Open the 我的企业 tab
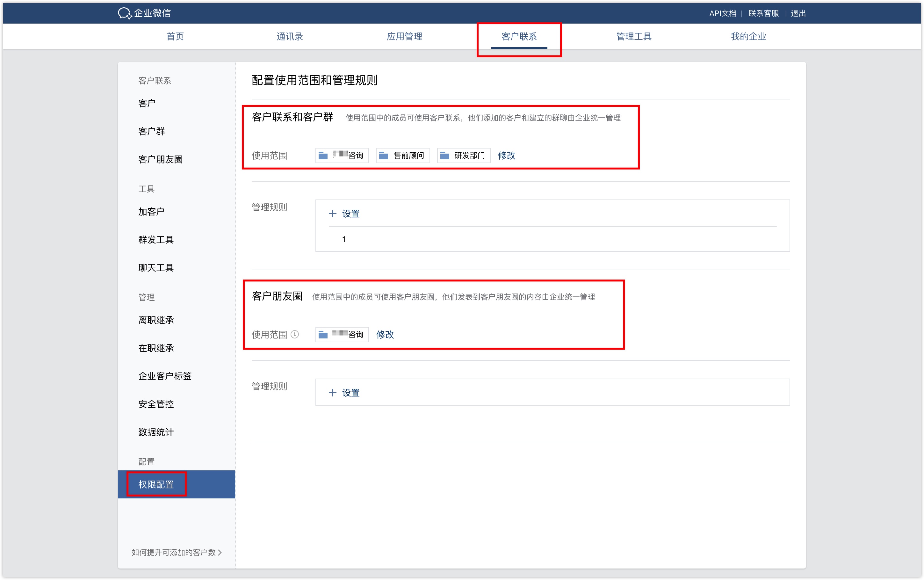This screenshot has width=924, height=580. pos(748,36)
